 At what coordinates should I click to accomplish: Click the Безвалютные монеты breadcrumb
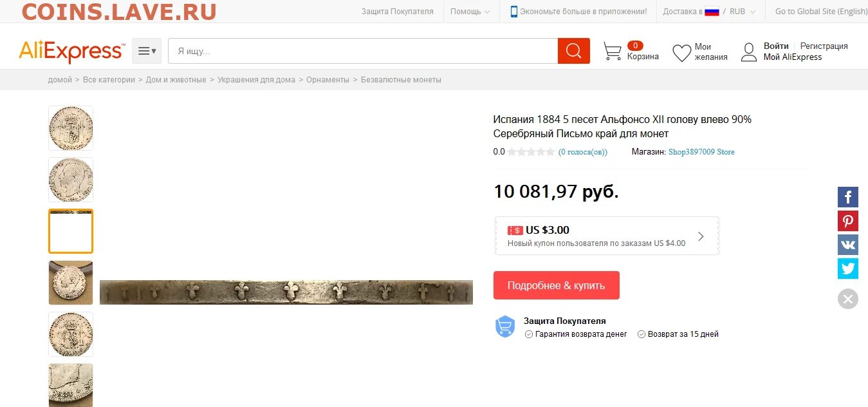(x=401, y=80)
